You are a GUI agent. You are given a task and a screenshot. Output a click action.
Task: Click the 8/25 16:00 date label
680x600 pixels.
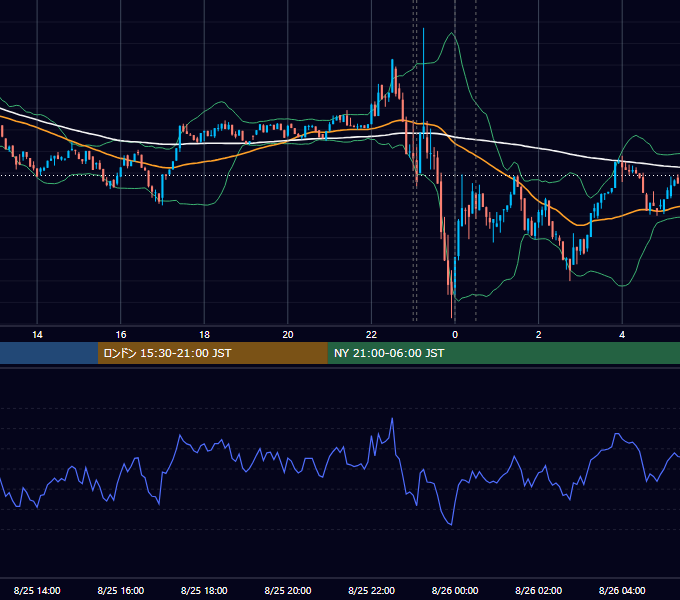click(x=121, y=590)
